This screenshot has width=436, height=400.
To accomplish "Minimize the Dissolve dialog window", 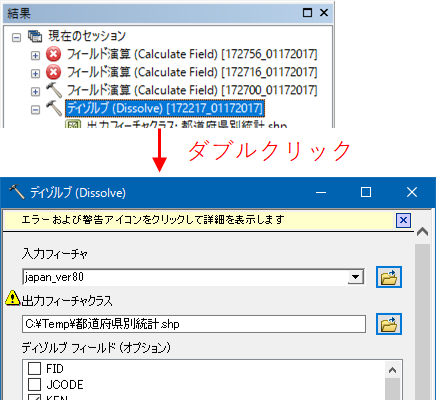I will [321, 192].
